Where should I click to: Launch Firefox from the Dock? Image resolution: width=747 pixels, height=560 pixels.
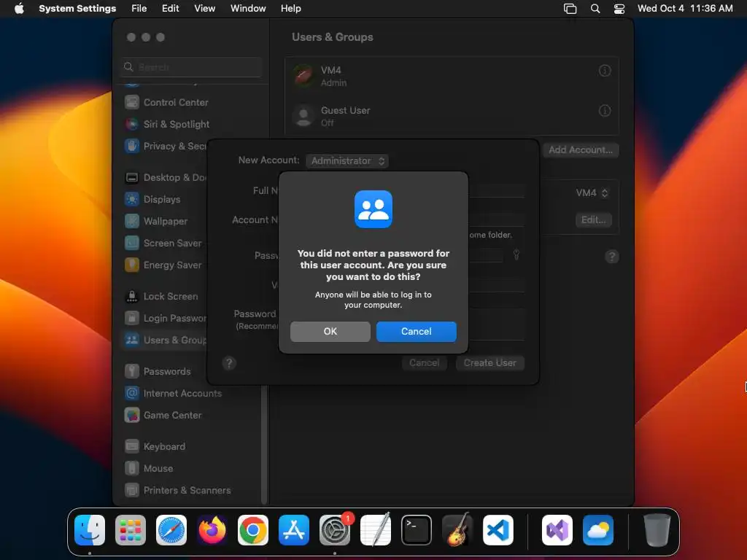(x=212, y=530)
